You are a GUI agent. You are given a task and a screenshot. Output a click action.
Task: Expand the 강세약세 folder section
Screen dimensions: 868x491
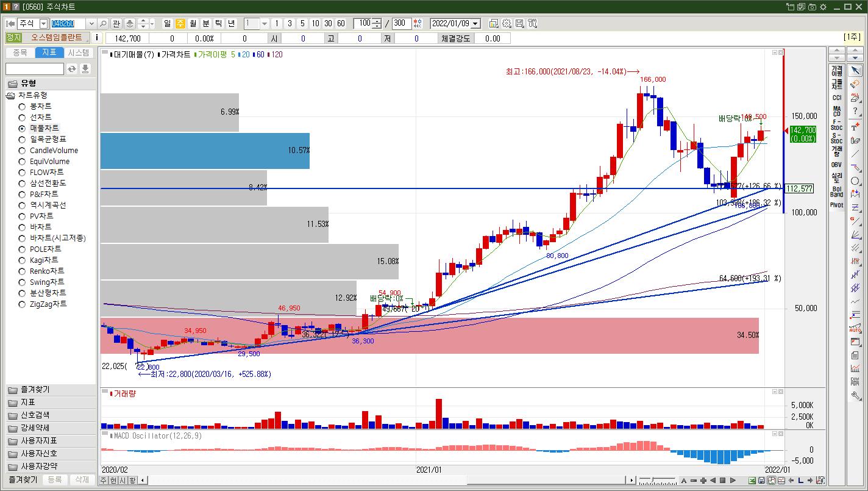51,428
